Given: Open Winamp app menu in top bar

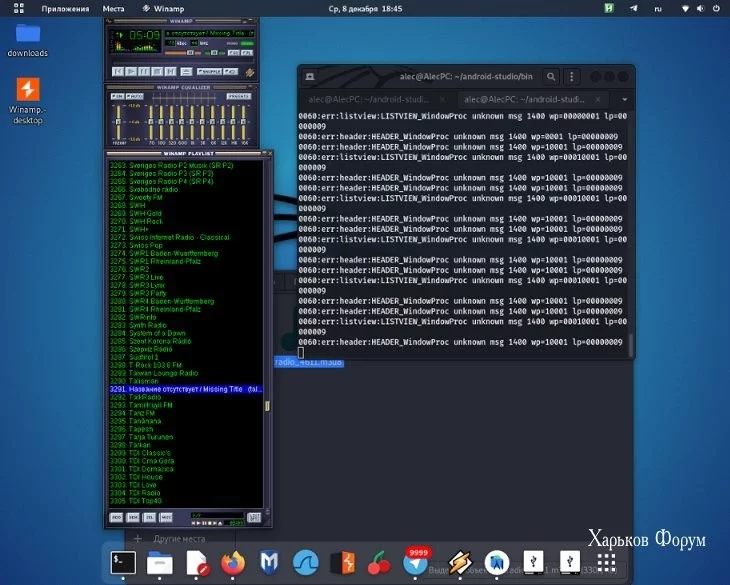Looking at the screenshot, I should pyautogui.click(x=163, y=8).
